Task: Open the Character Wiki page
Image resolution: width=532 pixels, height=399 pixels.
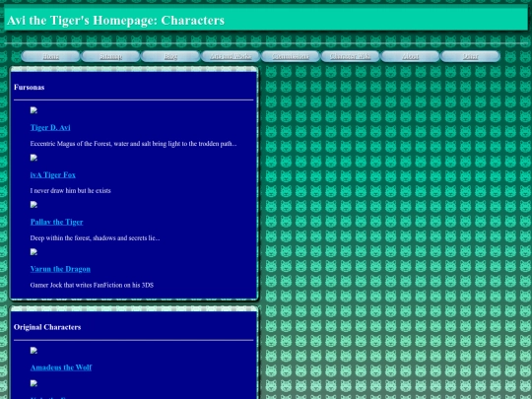Action: point(350,56)
